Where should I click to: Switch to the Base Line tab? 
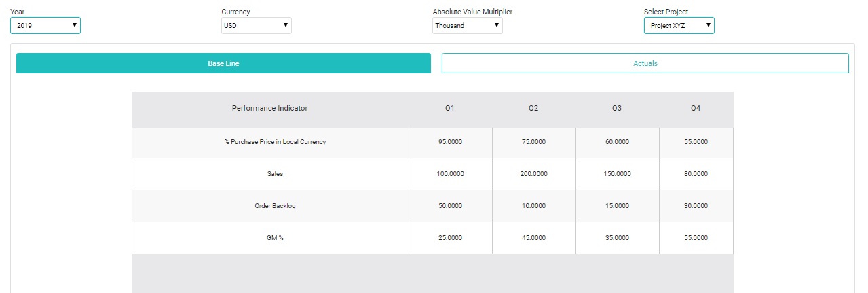click(223, 63)
